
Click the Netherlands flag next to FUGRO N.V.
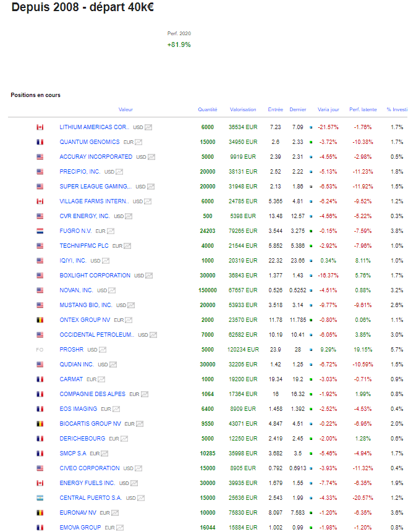(x=40, y=231)
